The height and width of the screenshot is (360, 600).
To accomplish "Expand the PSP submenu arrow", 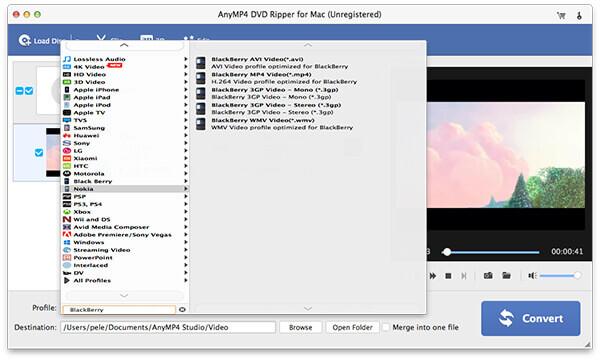I will coord(186,196).
